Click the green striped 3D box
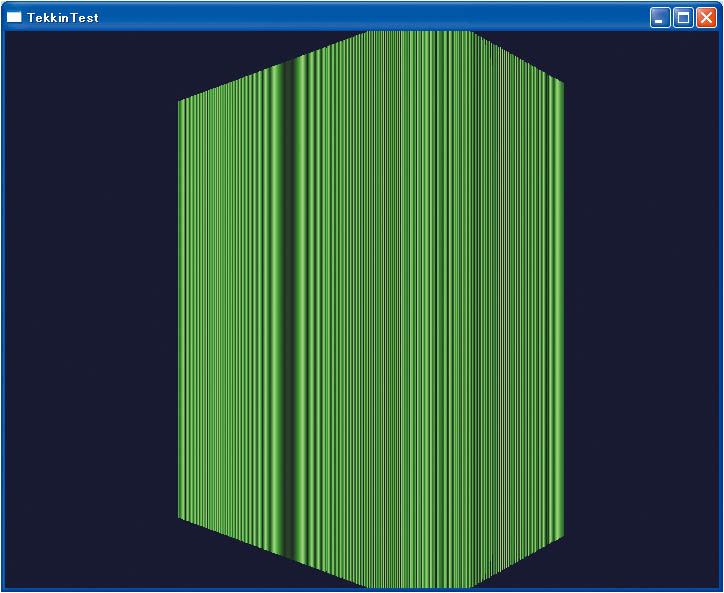Viewport: 724px width, 593px height. coord(371,309)
